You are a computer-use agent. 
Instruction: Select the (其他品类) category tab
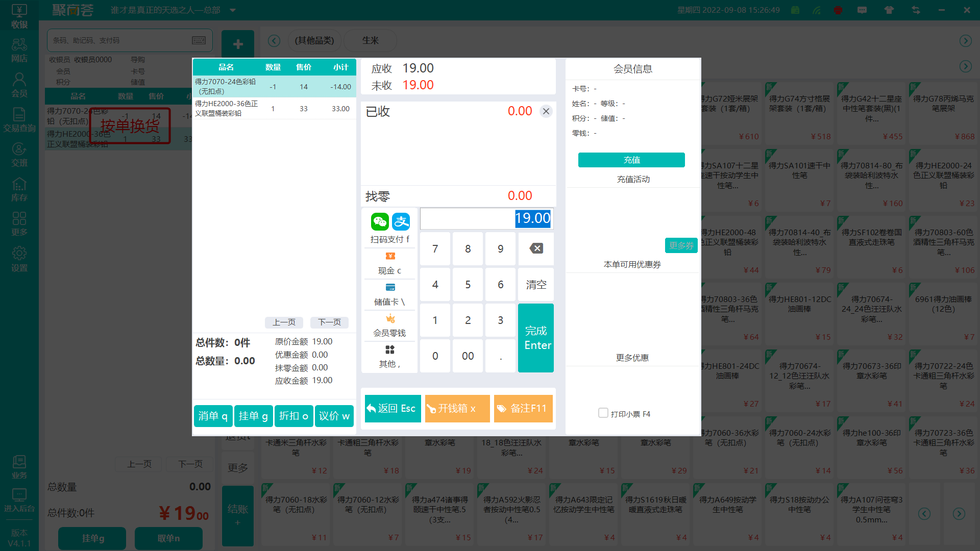[314, 40]
